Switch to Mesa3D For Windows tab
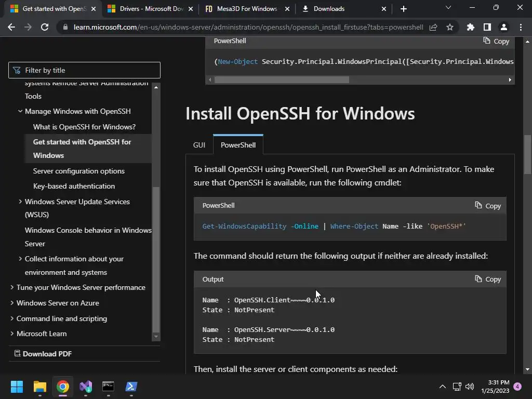532x399 pixels. coord(246,9)
